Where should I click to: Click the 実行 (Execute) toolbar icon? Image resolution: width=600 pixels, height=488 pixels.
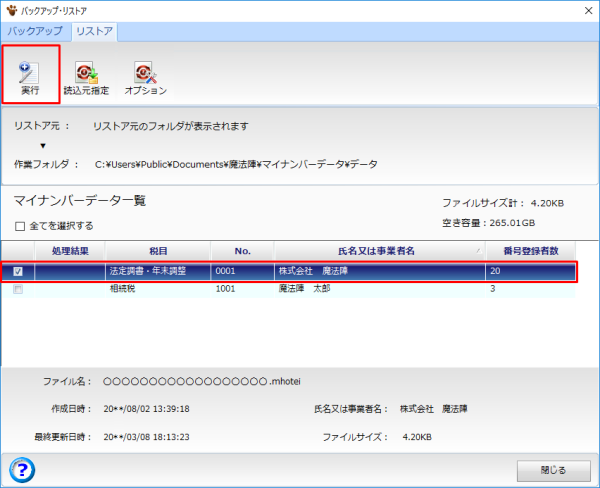30,76
